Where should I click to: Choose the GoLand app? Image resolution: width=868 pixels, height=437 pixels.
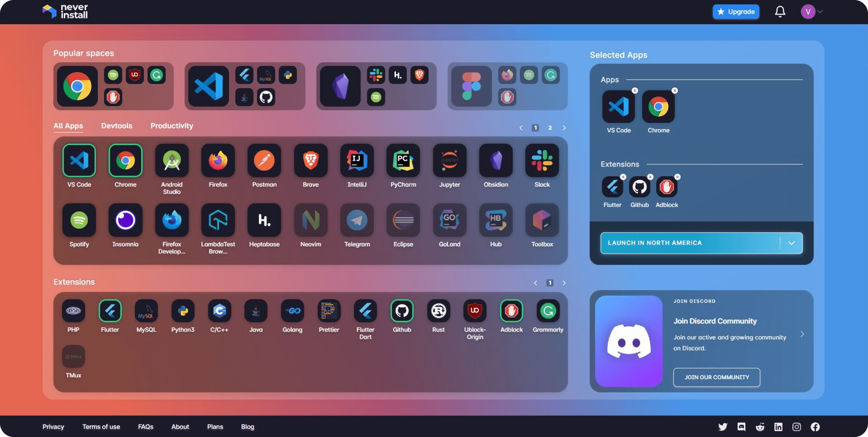tap(450, 220)
